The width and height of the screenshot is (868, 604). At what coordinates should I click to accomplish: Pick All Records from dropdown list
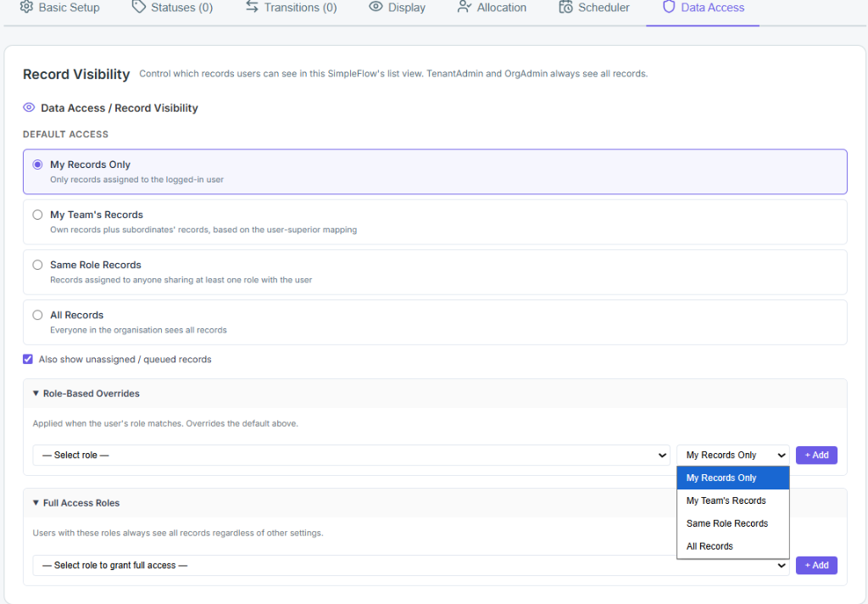733,545
